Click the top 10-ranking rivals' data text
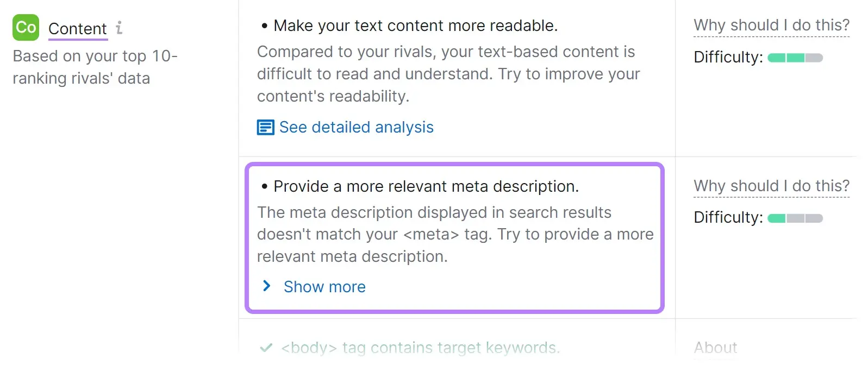This screenshot has width=868, height=371. click(95, 67)
